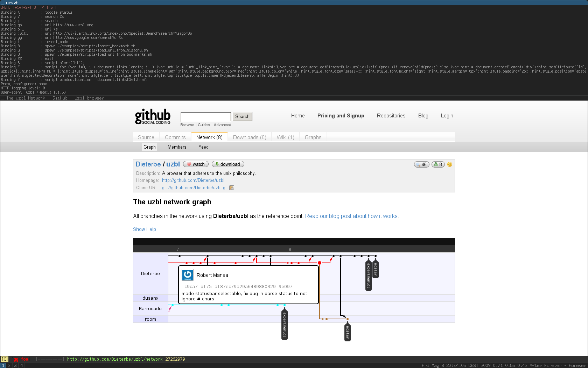
Task: Go to Home in top navigation
Action: click(298, 116)
